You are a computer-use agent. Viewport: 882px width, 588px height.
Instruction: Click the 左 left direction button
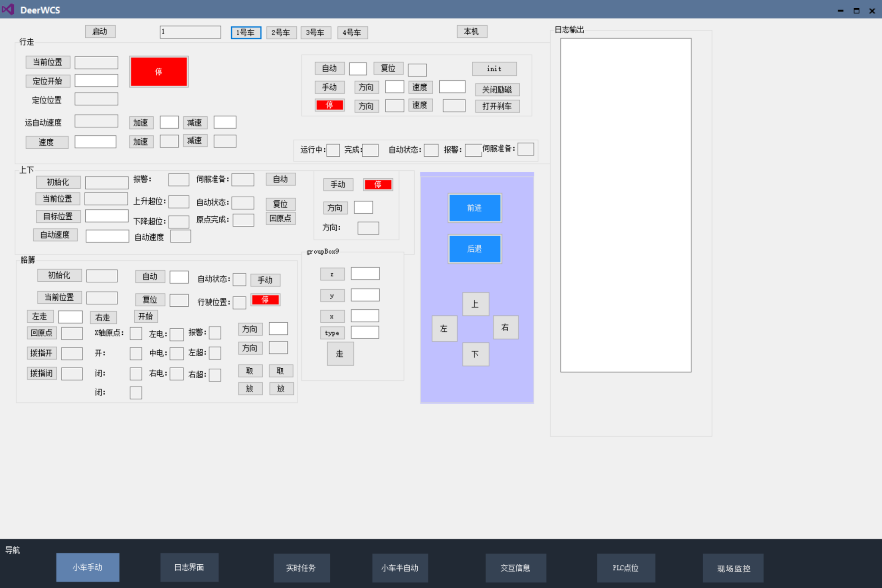coord(444,329)
